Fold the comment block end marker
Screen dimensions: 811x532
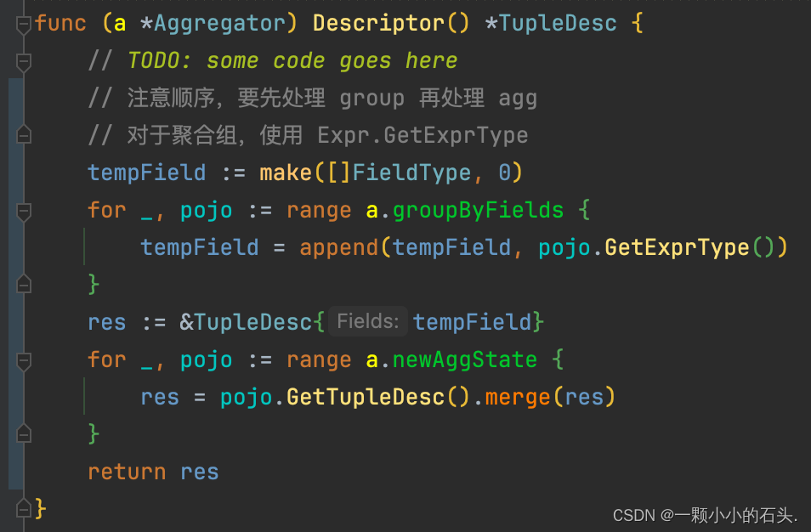tap(24, 135)
